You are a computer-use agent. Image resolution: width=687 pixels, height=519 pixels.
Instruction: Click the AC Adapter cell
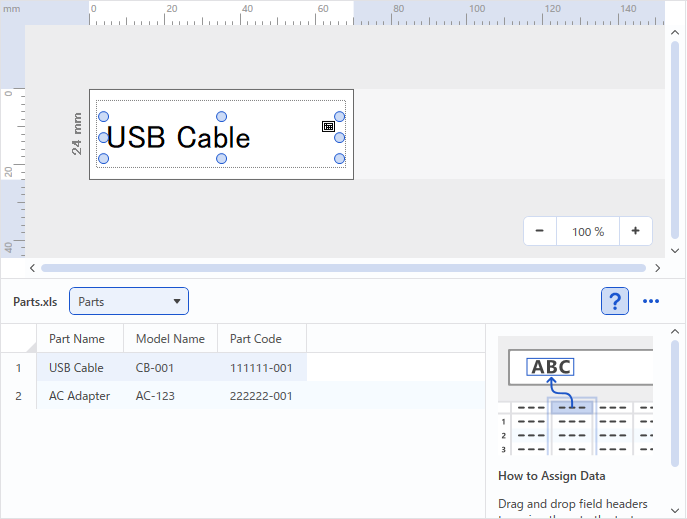(x=80, y=396)
